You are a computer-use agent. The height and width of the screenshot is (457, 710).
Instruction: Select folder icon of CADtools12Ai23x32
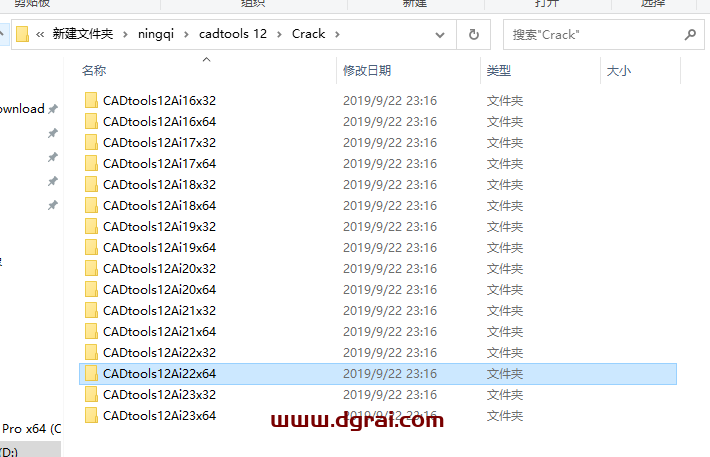pyautogui.click(x=91, y=394)
